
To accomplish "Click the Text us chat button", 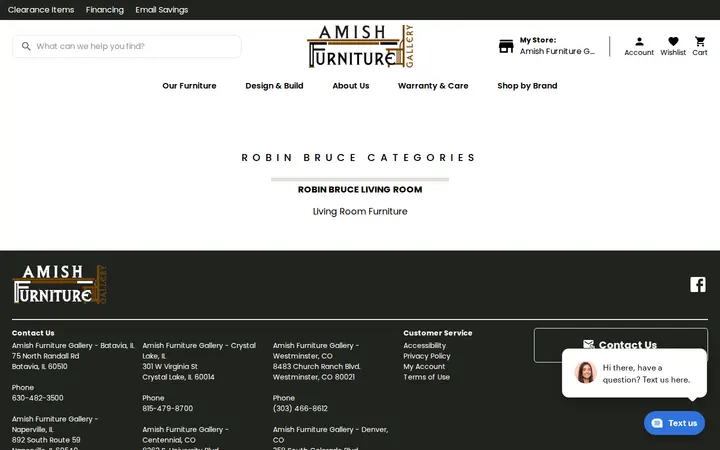I will pos(674,423).
